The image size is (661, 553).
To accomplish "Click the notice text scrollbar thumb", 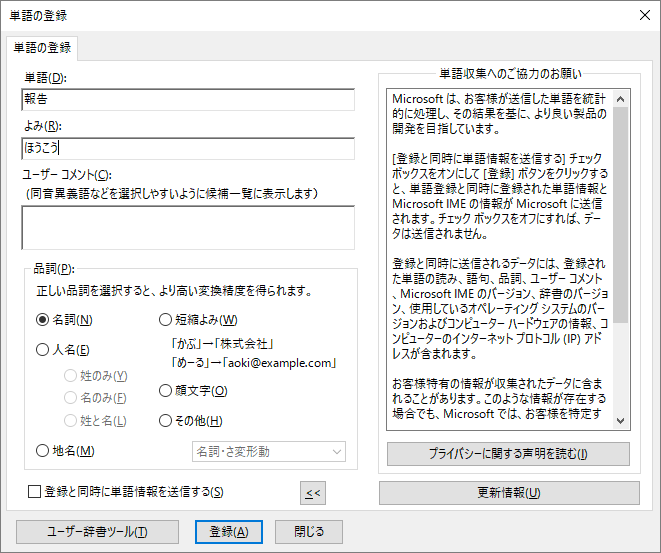I will 621,215.
